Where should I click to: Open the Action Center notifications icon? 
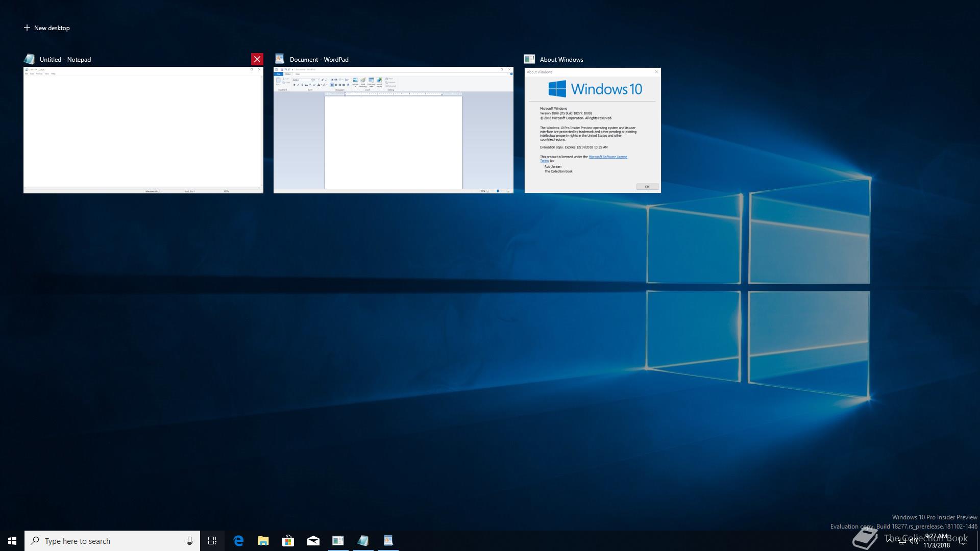pyautogui.click(x=964, y=541)
